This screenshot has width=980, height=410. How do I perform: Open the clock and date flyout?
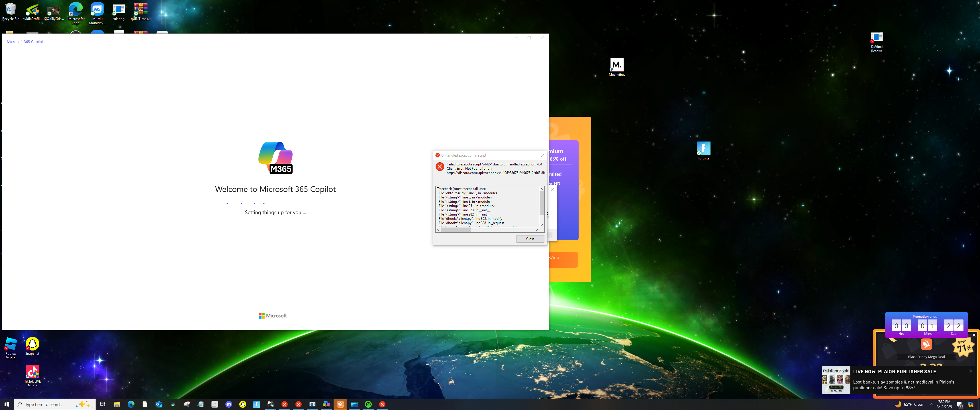pyautogui.click(x=944, y=404)
